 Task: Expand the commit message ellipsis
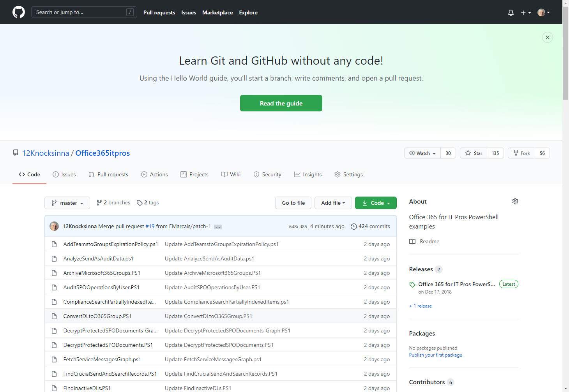click(x=218, y=227)
